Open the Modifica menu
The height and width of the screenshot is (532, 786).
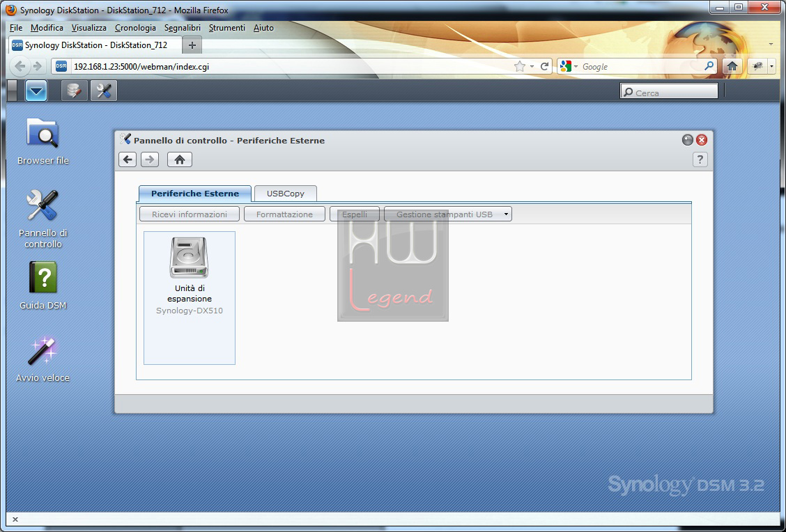(47, 28)
